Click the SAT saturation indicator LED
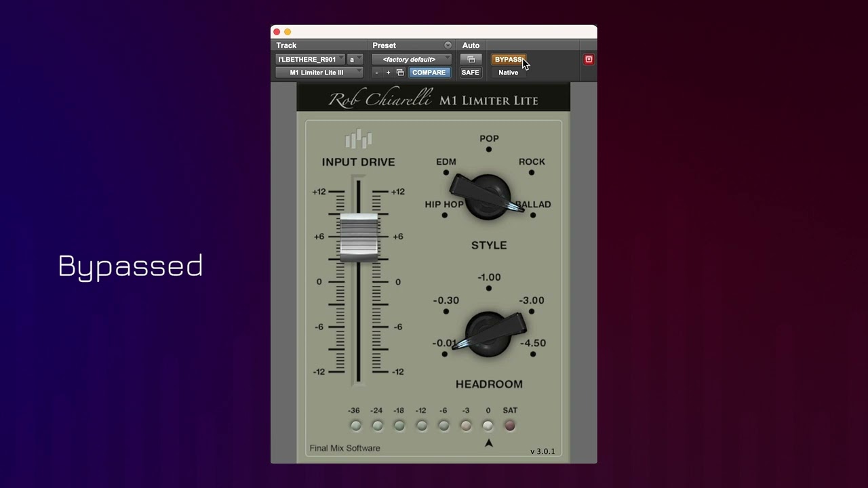 pos(510,426)
